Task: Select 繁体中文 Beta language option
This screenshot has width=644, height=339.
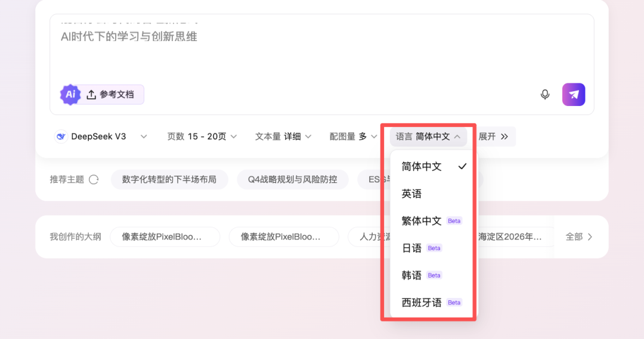Action: (x=422, y=221)
